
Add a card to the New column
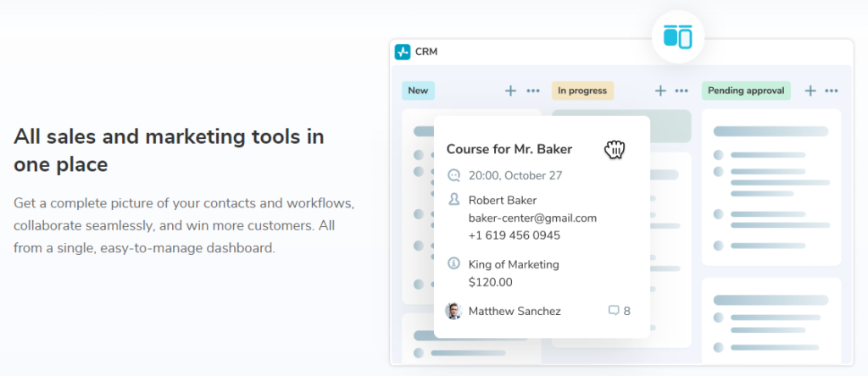511,91
